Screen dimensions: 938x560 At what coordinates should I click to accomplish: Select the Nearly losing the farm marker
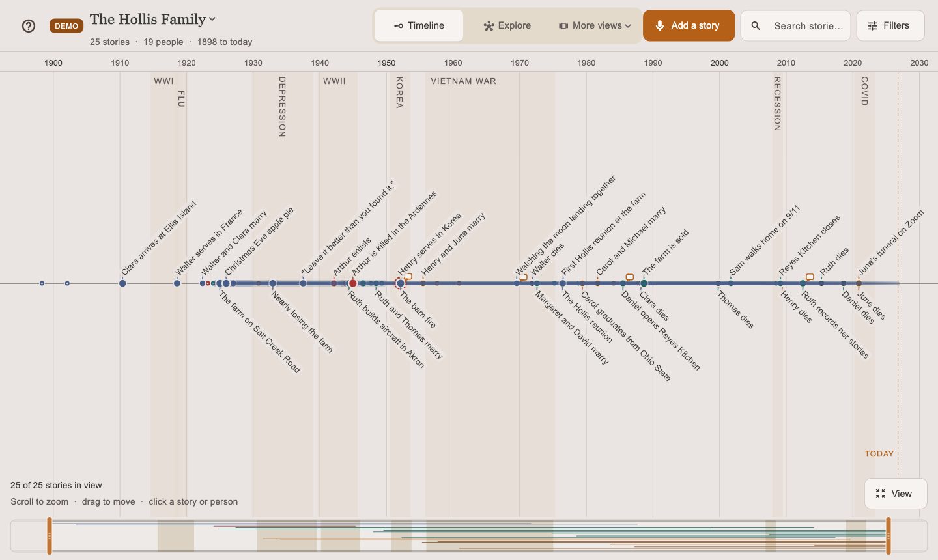coord(273,283)
